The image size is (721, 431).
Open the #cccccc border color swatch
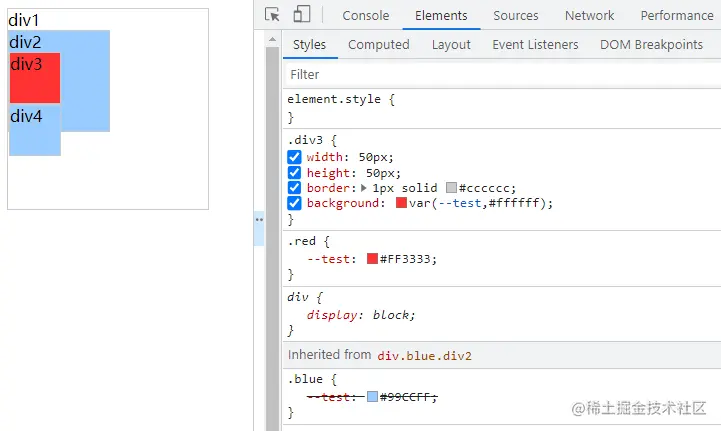[452, 187]
